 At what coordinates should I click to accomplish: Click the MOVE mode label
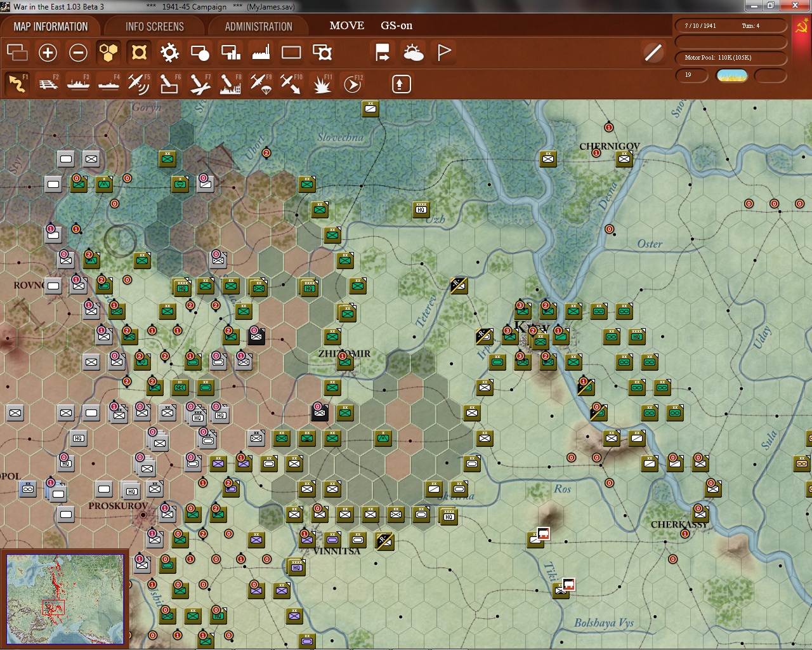347,26
